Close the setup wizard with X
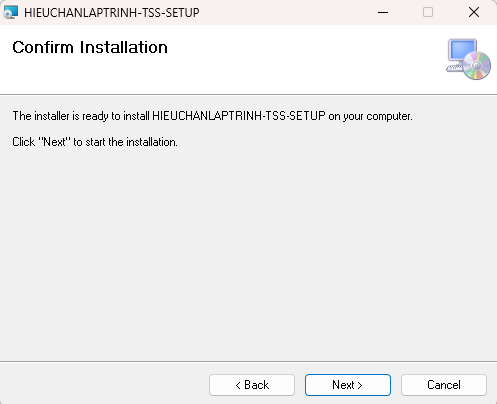Image resolution: width=497 pixels, height=404 pixels. 474,12
